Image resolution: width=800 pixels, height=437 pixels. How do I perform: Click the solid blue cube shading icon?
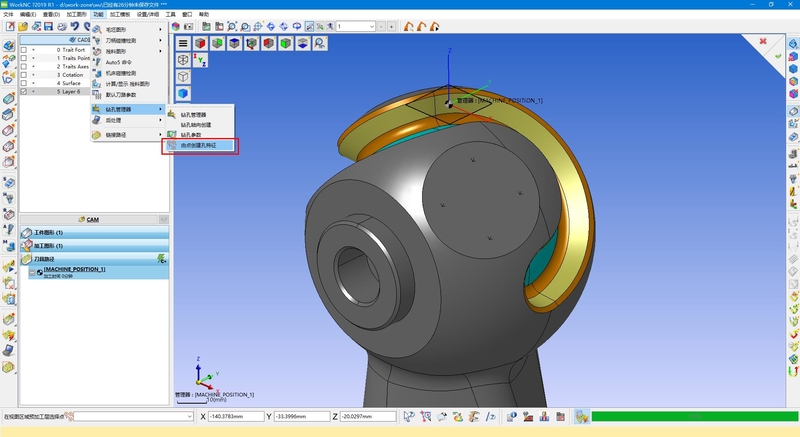(x=183, y=93)
